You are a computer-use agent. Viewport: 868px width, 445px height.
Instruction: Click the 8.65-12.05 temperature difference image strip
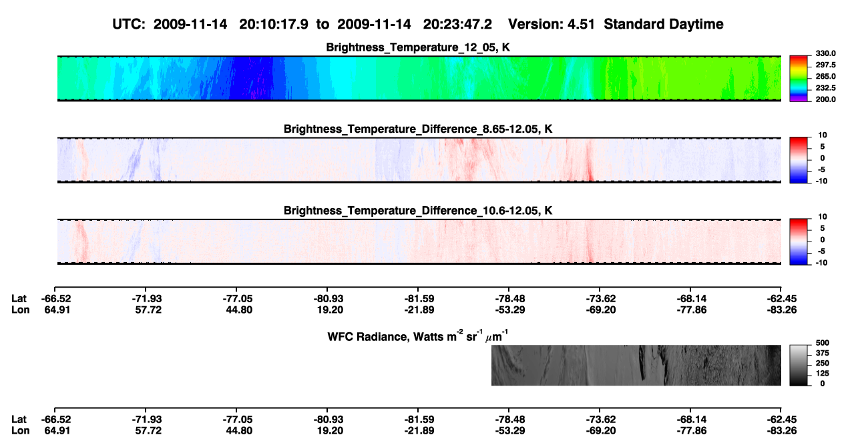coord(419,160)
